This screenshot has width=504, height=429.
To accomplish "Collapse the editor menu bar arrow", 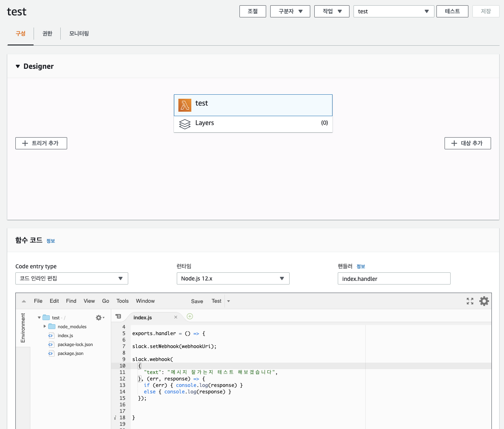I will click(x=24, y=301).
